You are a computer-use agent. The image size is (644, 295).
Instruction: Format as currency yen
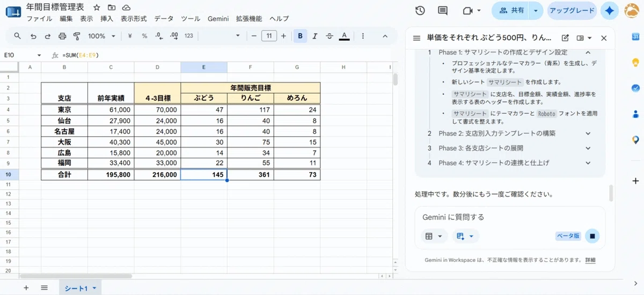click(130, 36)
